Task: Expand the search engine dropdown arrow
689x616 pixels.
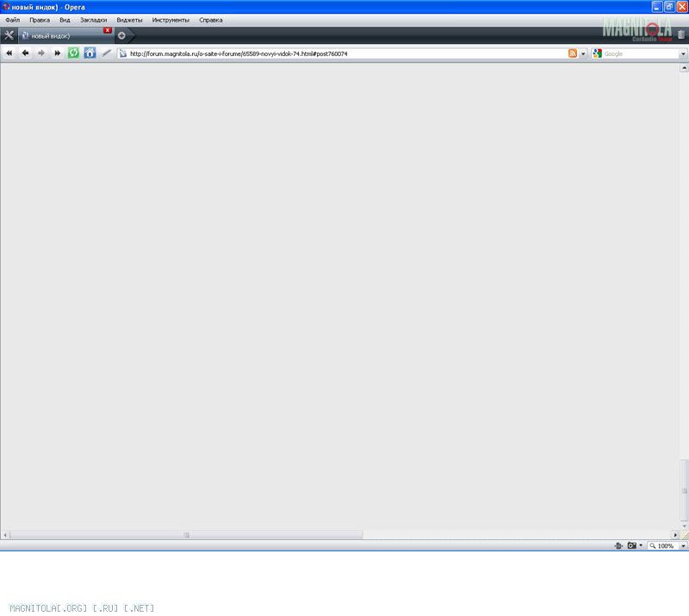Action: [683, 53]
